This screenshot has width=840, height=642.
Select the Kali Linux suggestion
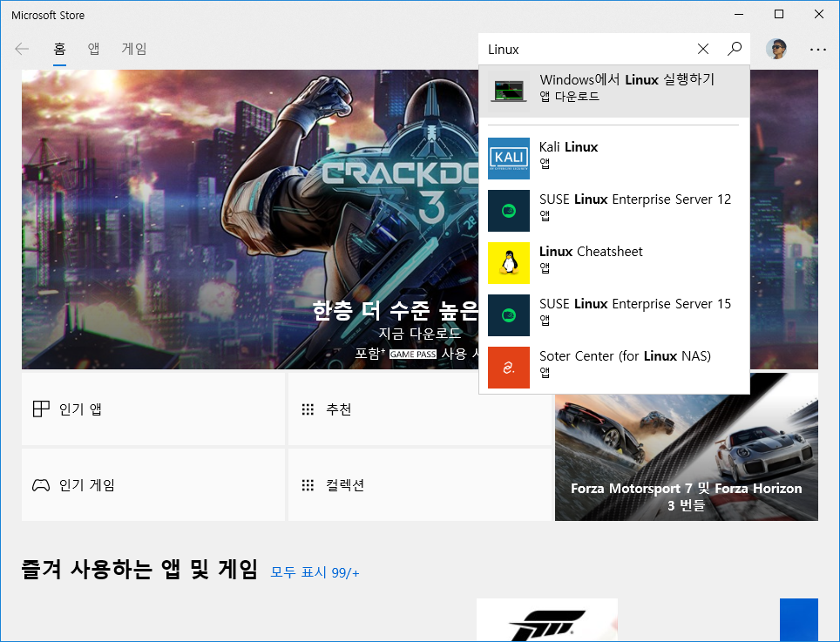(x=614, y=158)
